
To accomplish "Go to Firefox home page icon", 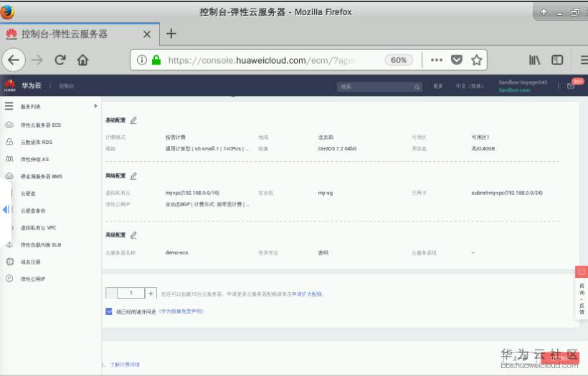I will click(x=82, y=60).
